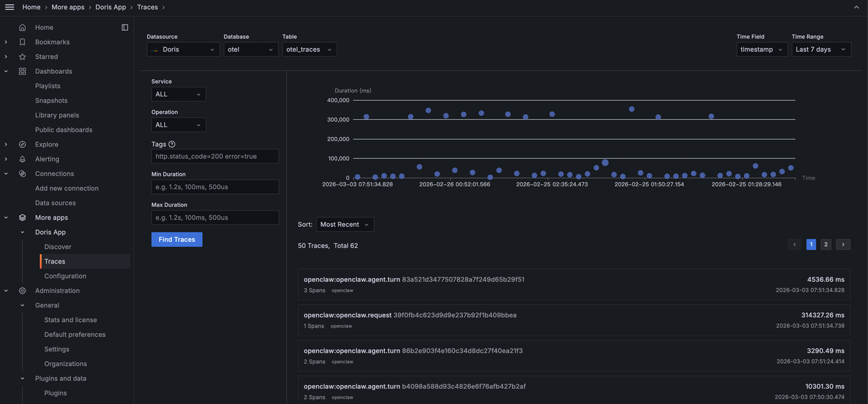Screen dimensions: 868x404
Task: Click the Starred star icon
Action: 22,57
